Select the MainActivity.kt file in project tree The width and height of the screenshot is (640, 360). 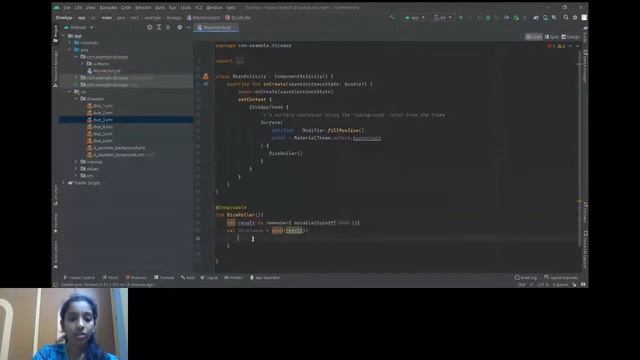click(x=103, y=71)
